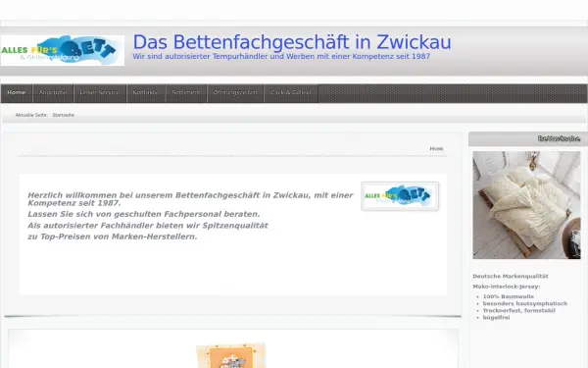
Task: Click the small logo image in the welcome box
Action: 400,196
